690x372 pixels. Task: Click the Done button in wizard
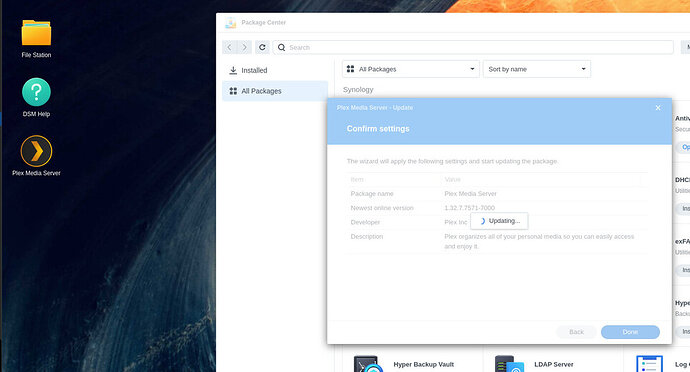coord(630,332)
